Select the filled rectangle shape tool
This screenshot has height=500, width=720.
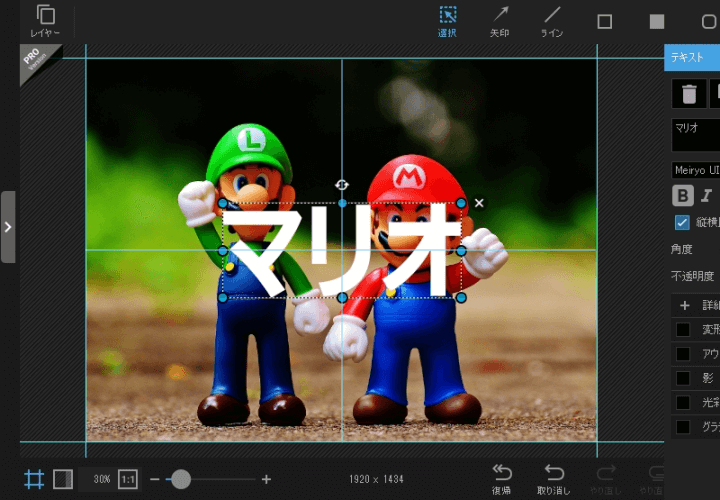(x=657, y=22)
